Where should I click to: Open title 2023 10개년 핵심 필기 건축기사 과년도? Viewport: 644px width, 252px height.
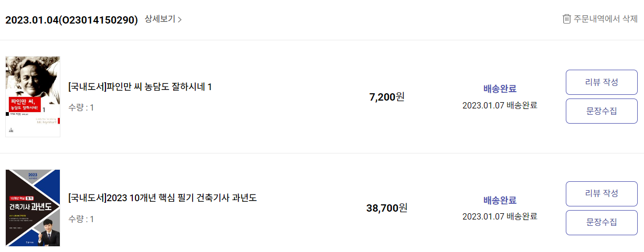[x=162, y=198]
